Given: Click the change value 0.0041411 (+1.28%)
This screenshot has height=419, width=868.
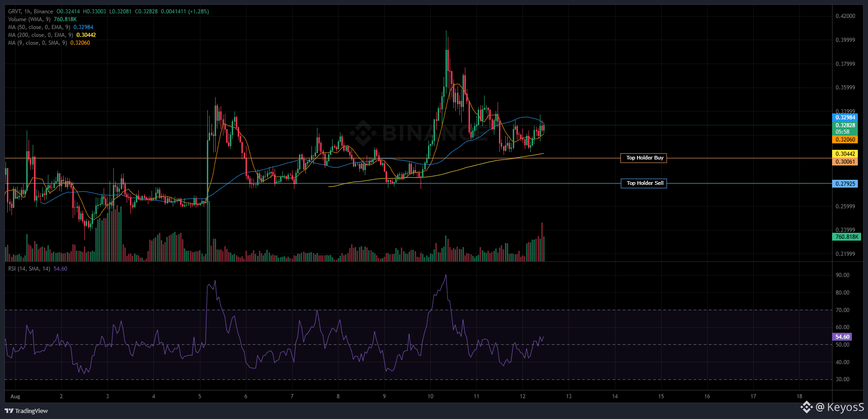Looking at the screenshot, I should point(185,12).
